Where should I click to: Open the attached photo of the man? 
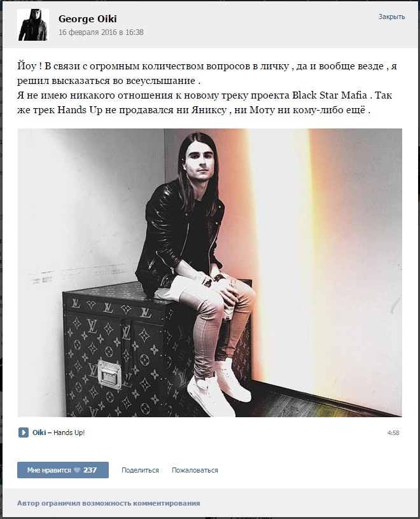pos(210,272)
